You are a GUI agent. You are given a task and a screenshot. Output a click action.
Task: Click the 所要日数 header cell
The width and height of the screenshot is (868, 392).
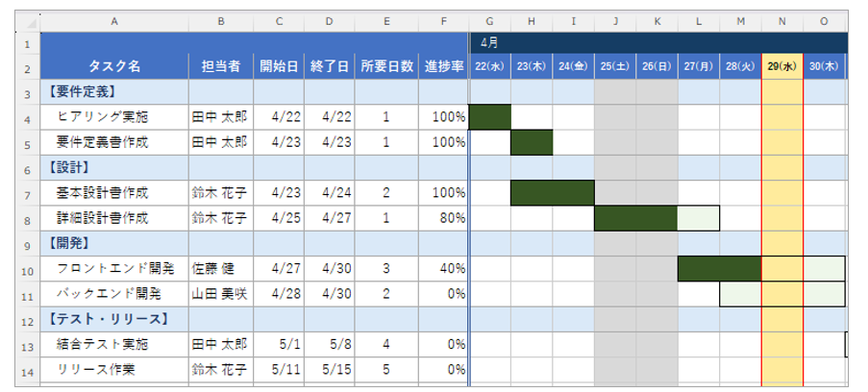386,66
